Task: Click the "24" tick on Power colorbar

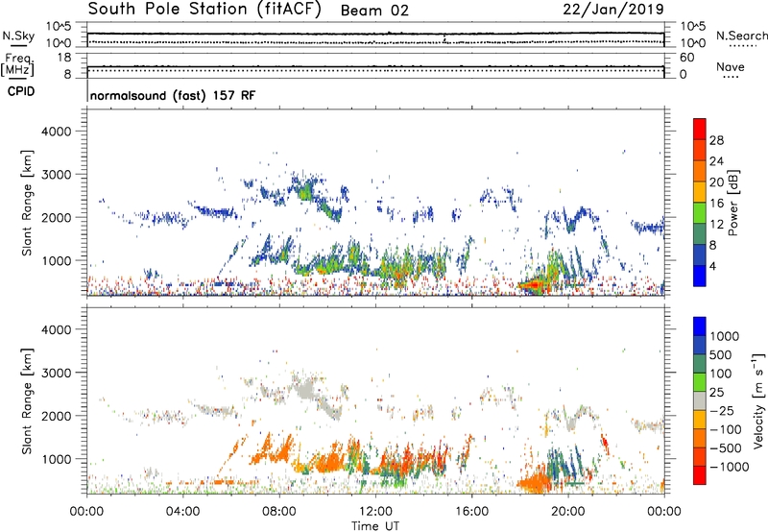Action: [716, 161]
